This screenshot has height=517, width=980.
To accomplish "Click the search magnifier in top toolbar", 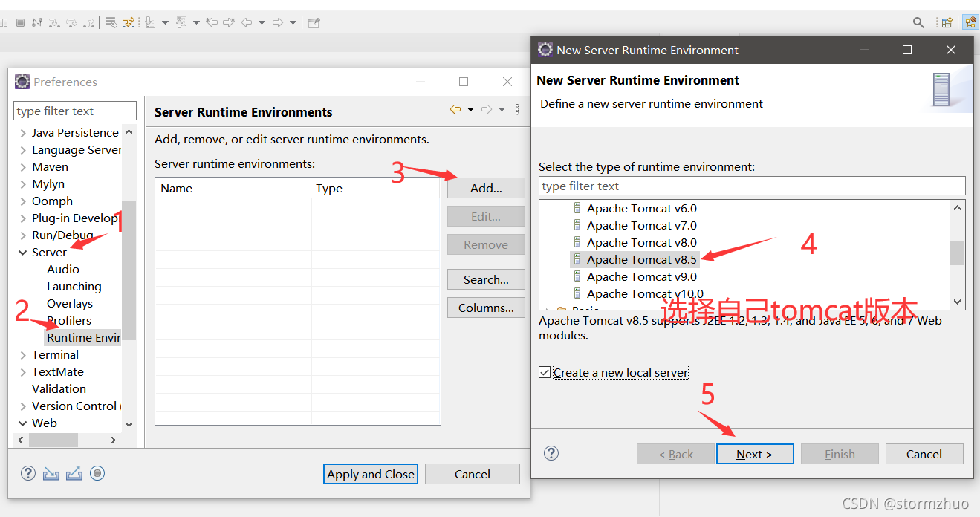I will pyautogui.click(x=918, y=22).
